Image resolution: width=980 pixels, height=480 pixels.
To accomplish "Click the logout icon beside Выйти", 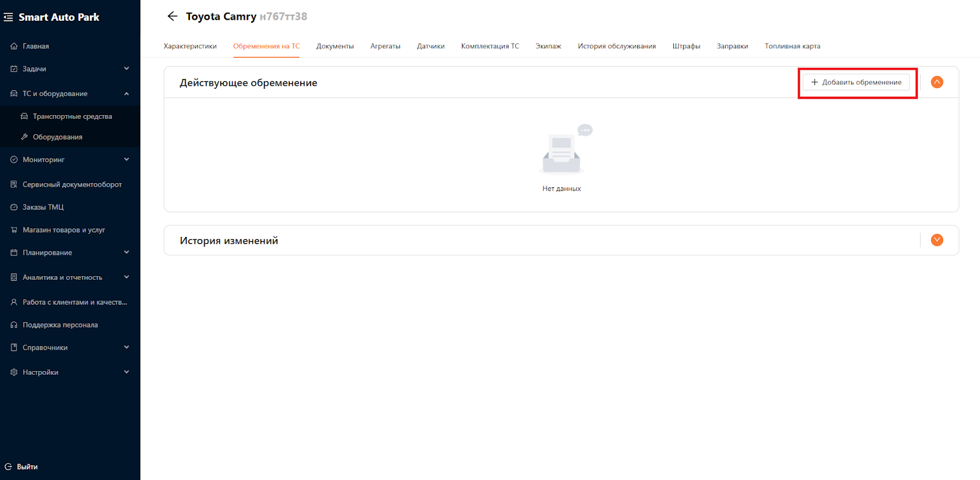I will pyautogui.click(x=9, y=467).
